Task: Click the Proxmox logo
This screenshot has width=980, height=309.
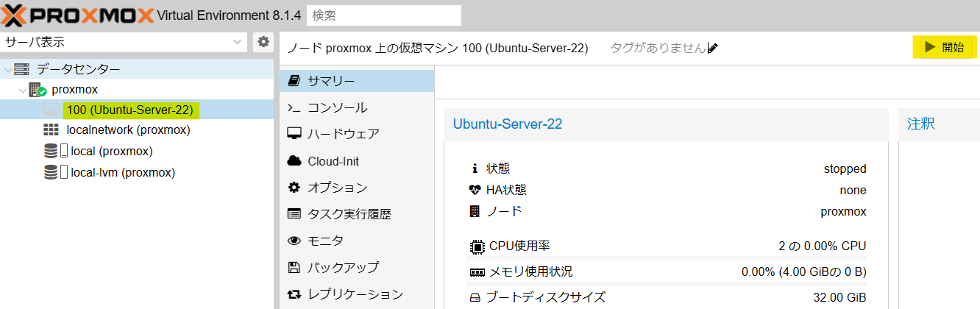Action: click(x=78, y=15)
